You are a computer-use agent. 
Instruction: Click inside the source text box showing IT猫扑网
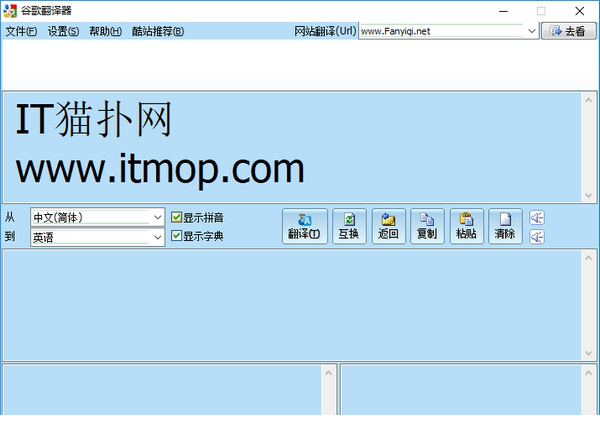[292, 147]
